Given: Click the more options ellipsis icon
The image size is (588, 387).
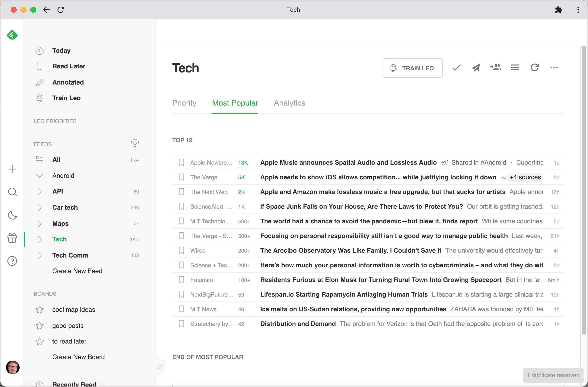Looking at the screenshot, I should click(555, 68).
